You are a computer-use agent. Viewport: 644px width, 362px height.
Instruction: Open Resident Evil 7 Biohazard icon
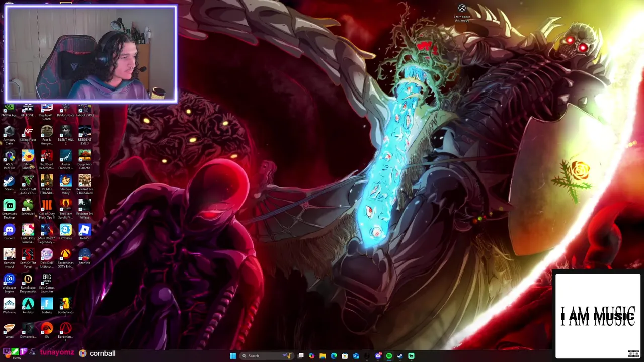point(85,185)
